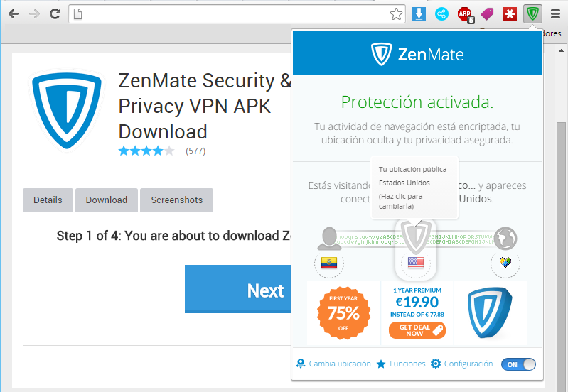This screenshot has height=392, width=568.
Task: Click the ZenMate shield extension icon
Action: pyautogui.click(x=532, y=14)
